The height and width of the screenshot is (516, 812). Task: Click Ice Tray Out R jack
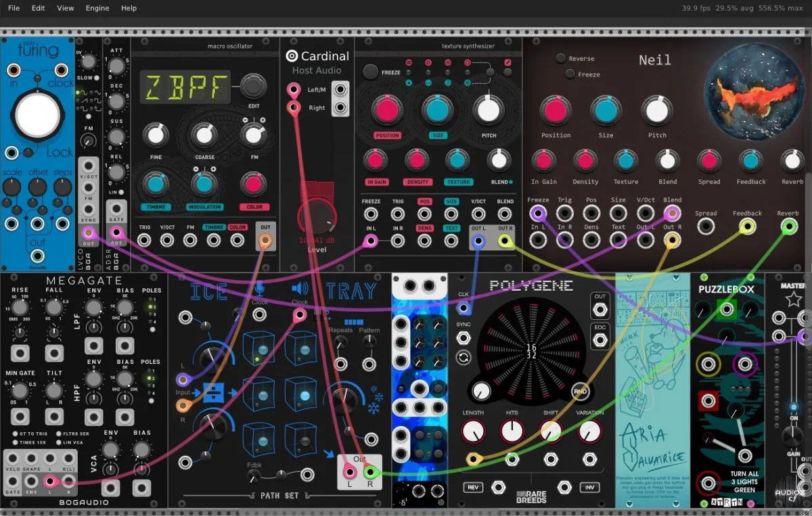[369, 472]
